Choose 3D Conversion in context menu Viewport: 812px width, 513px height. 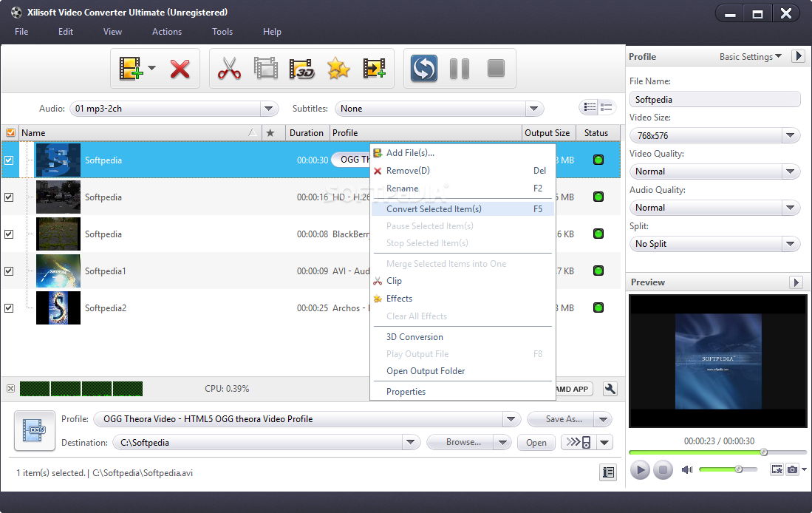(x=463, y=337)
